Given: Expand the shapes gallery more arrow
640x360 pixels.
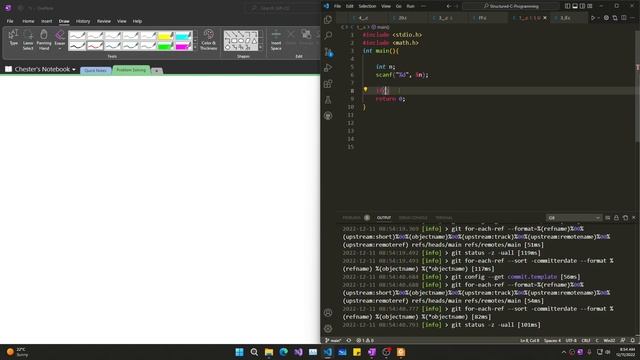Looking at the screenshot, I should 261,48.
